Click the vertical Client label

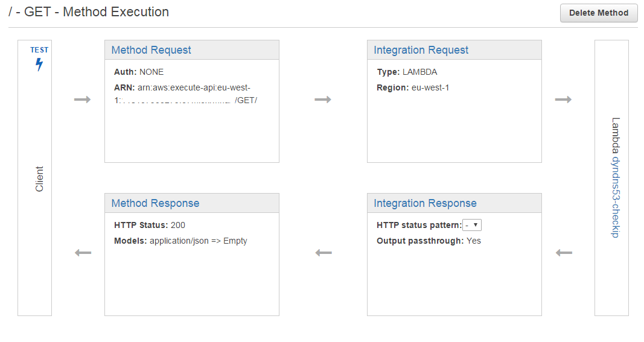tap(39, 179)
